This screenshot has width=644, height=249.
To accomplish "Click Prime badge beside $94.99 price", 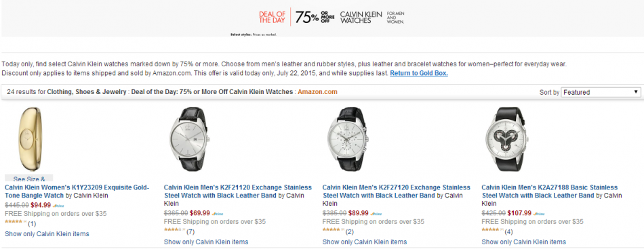I will (58, 206).
